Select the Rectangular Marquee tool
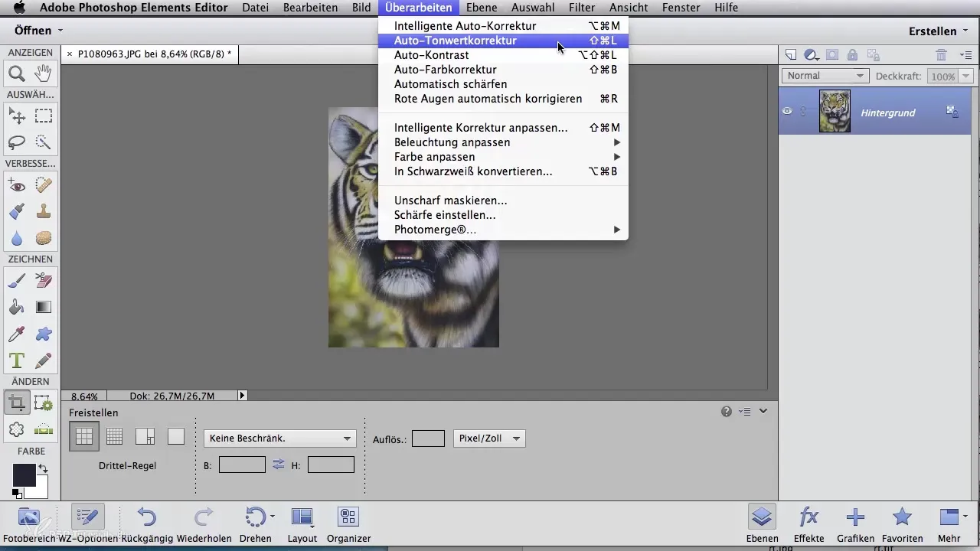 point(44,116)
